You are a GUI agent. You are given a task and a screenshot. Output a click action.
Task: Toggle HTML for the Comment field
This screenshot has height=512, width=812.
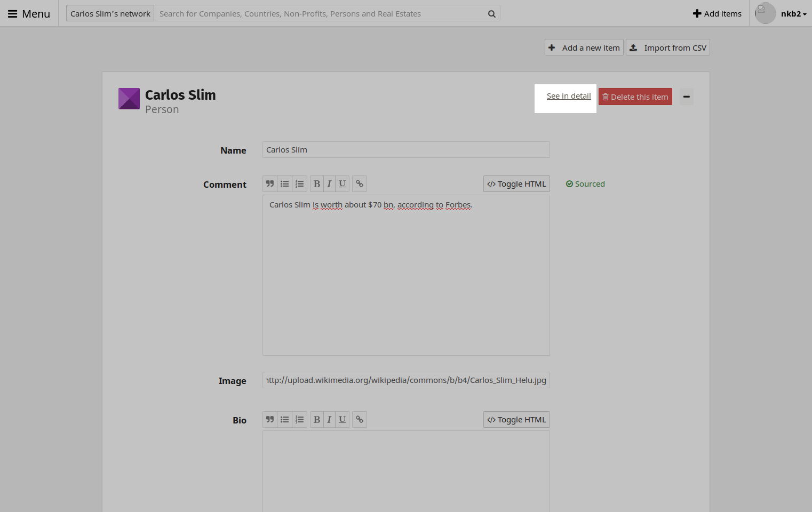(516, 184)
